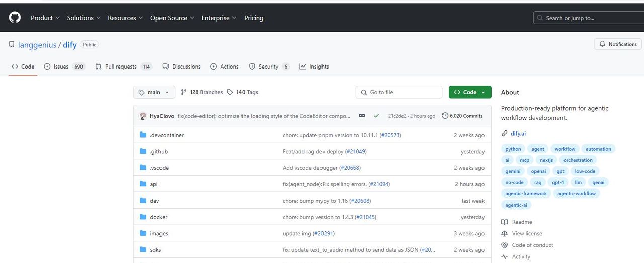Click the commit status checkmark icon
This screenshot has height=263, width=644.
tap(376, 116)
